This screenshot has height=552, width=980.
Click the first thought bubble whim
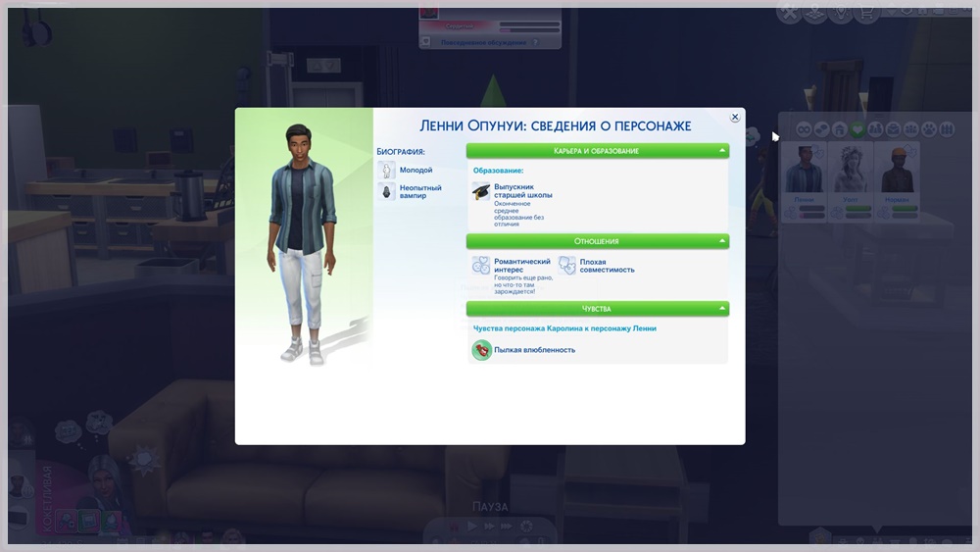(x=69, y=432)
